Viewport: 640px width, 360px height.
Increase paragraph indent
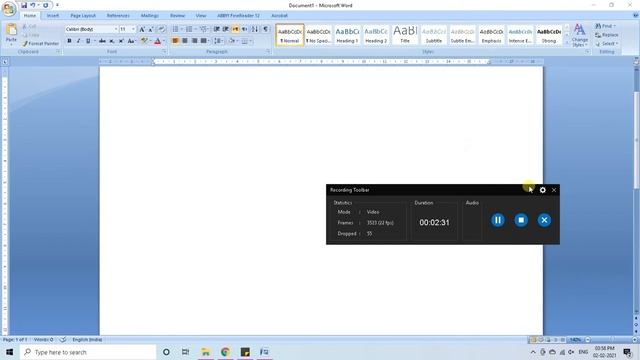click(226, 29)
